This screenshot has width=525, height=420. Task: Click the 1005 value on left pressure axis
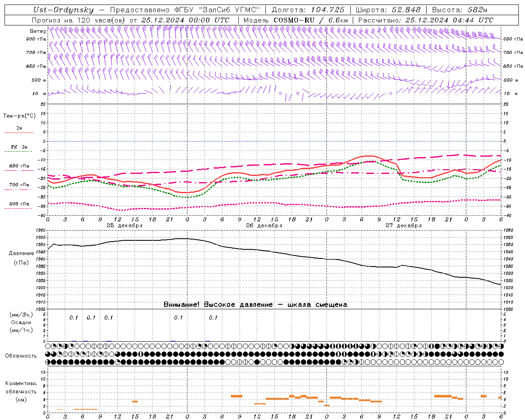(x=41, y=309)
